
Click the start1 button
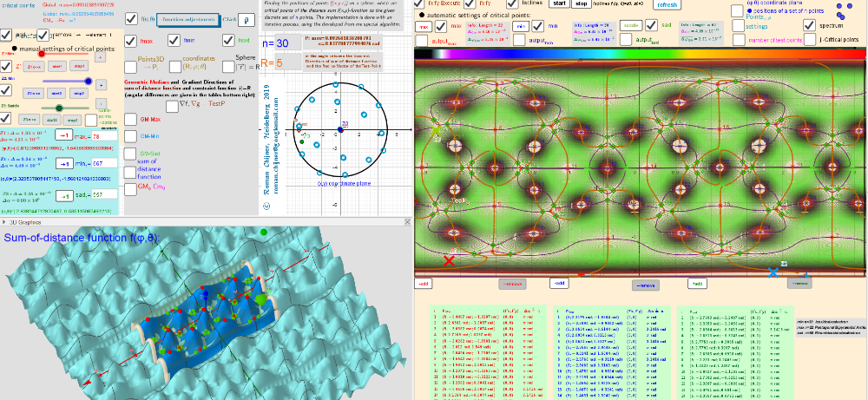(x=56, y=67)
